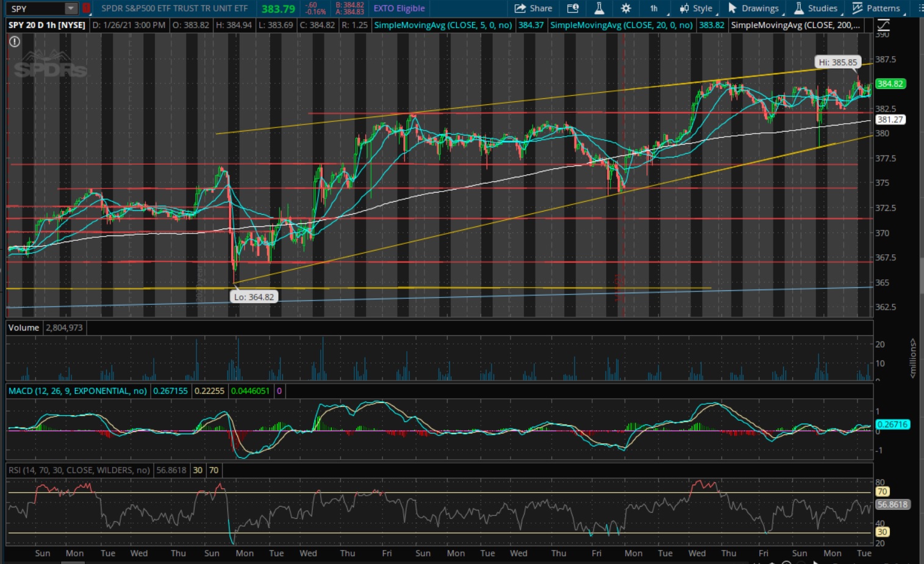Screen dimensions: 924x564
Task: Click the RSI 70 overbought level tag
Action: [882, 491]
